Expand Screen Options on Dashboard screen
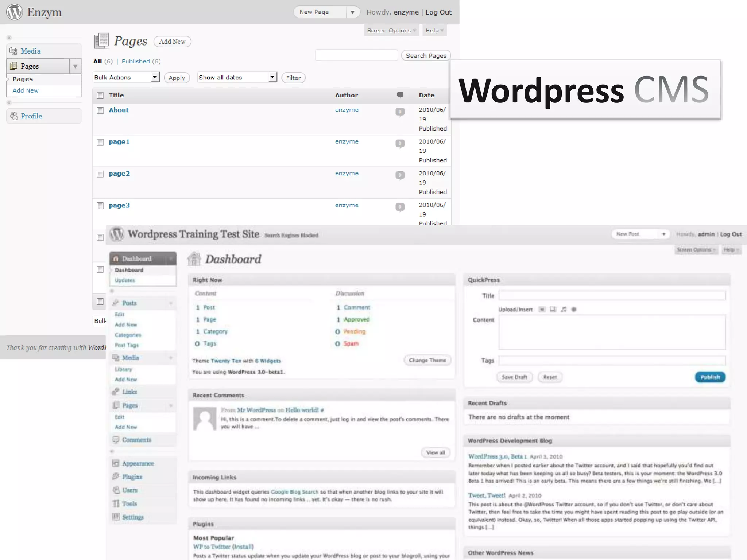The height and width of the screenshot is (560, 747). click(696, 250)
